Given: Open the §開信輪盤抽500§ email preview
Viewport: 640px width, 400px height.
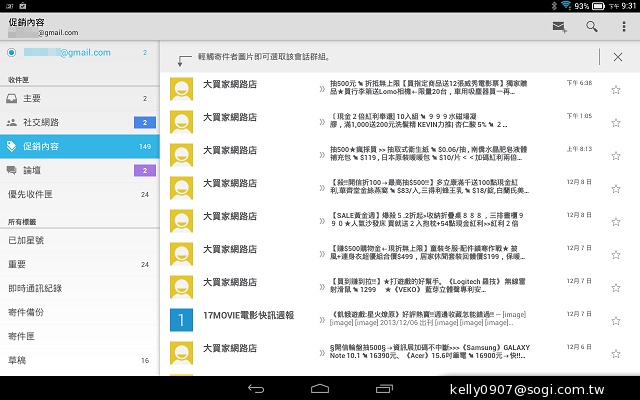Looking at the screenshot, I should click(x=429, y=352).
